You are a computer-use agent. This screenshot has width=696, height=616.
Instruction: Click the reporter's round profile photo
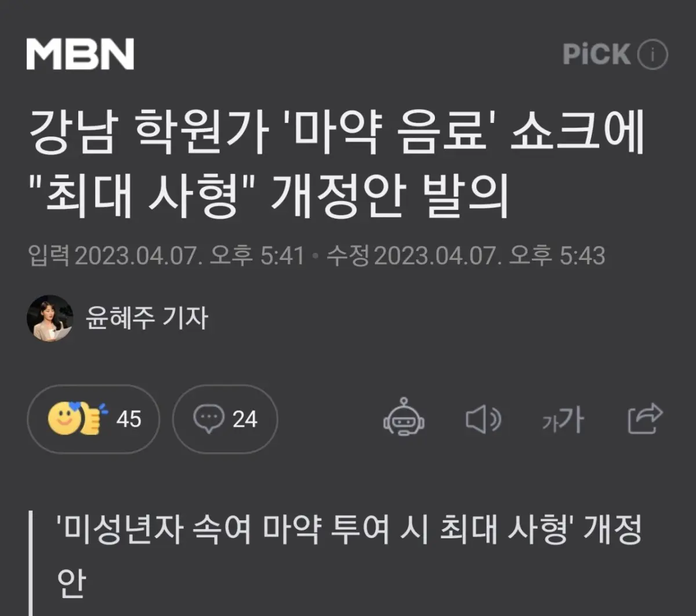click(50, 318)
